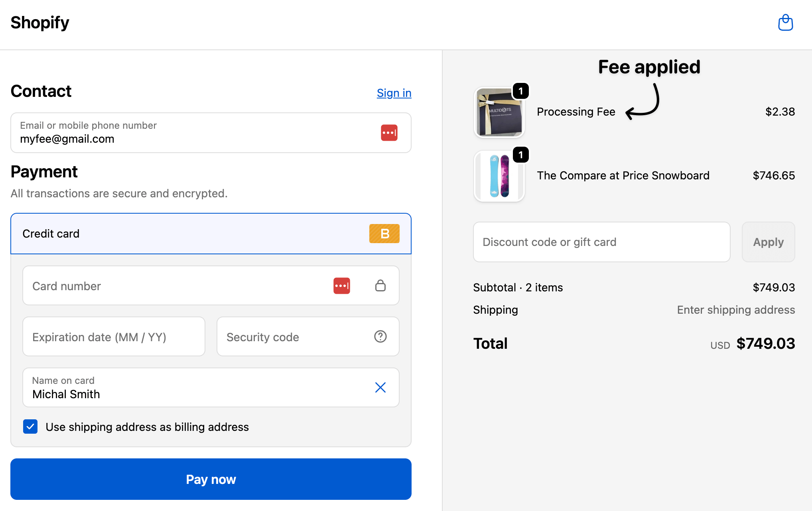Image resolution: width=812 pixels, height=511 pixels.
Task: Click the Apply discount button
Action: click(768, 242)
